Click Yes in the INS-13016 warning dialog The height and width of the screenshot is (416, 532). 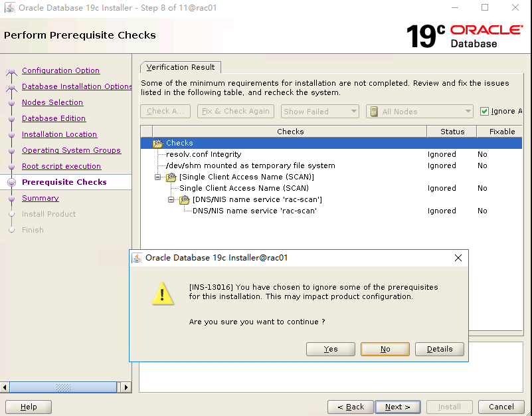pos(331,349)
